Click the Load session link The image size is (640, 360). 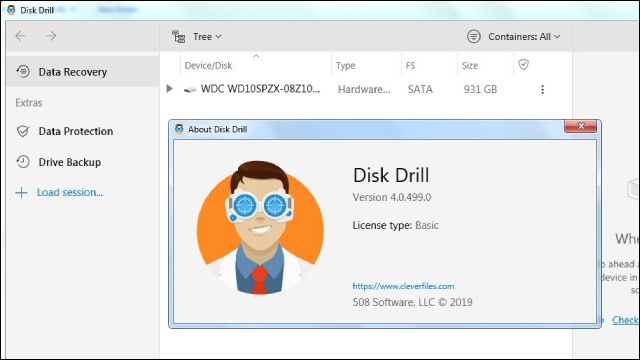pos(70,192)
